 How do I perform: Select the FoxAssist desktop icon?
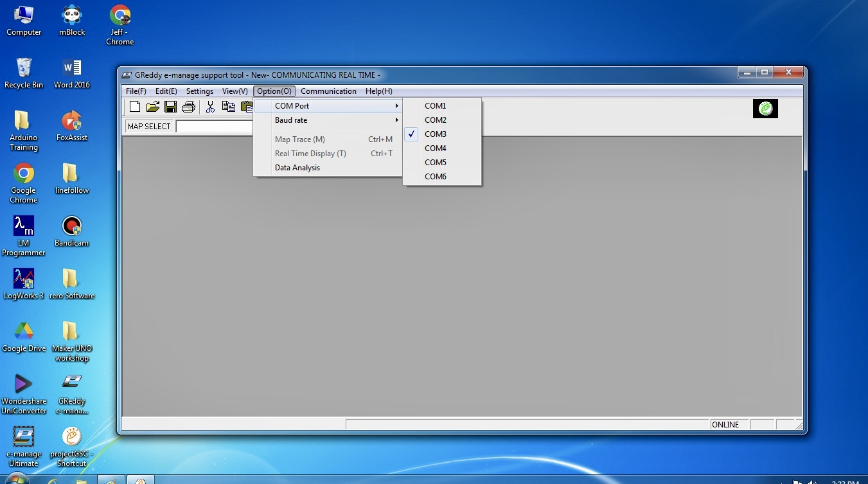[72, 125]
